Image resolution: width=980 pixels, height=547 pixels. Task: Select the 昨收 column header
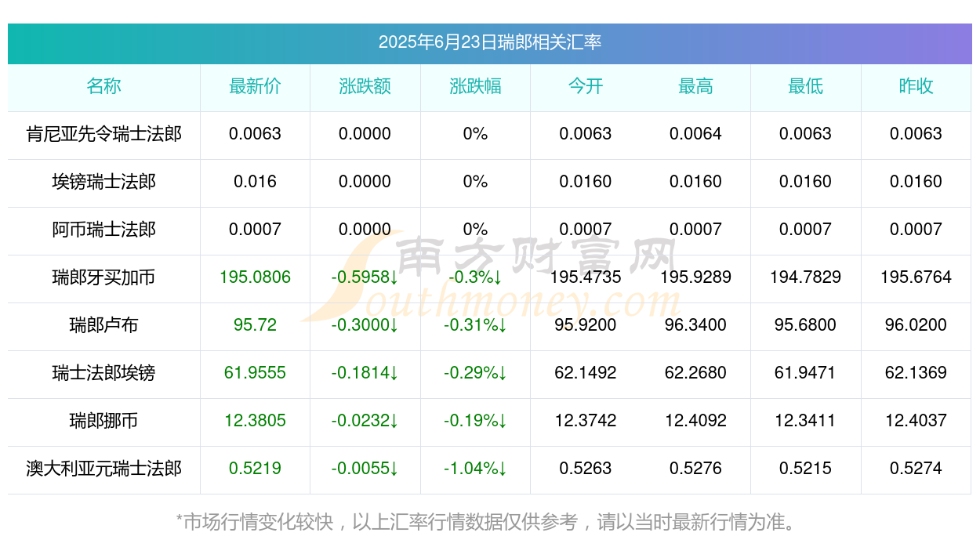[x=916, y=86]
